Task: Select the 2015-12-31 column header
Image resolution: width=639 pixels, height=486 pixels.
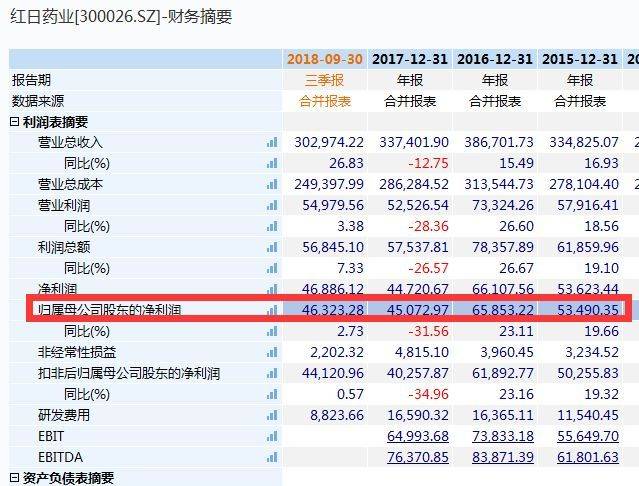Action: pyautogui.click(x=580, y=59)
